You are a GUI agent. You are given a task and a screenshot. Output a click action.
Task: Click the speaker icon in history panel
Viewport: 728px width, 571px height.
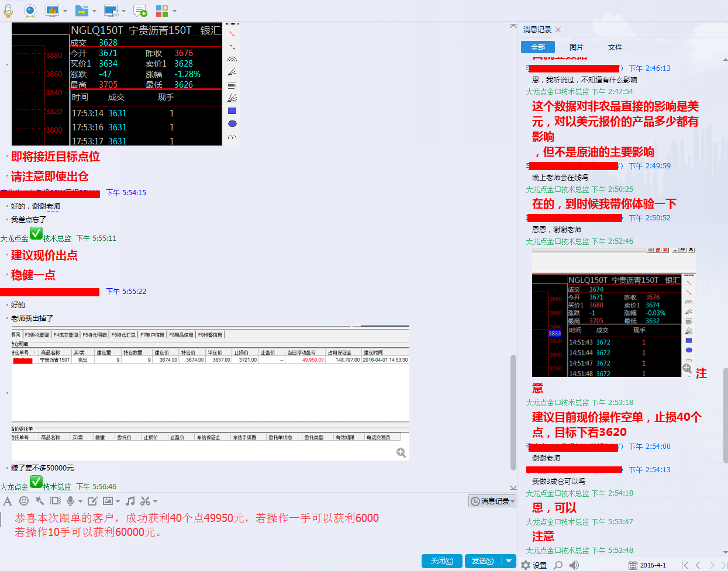(574, 565)
